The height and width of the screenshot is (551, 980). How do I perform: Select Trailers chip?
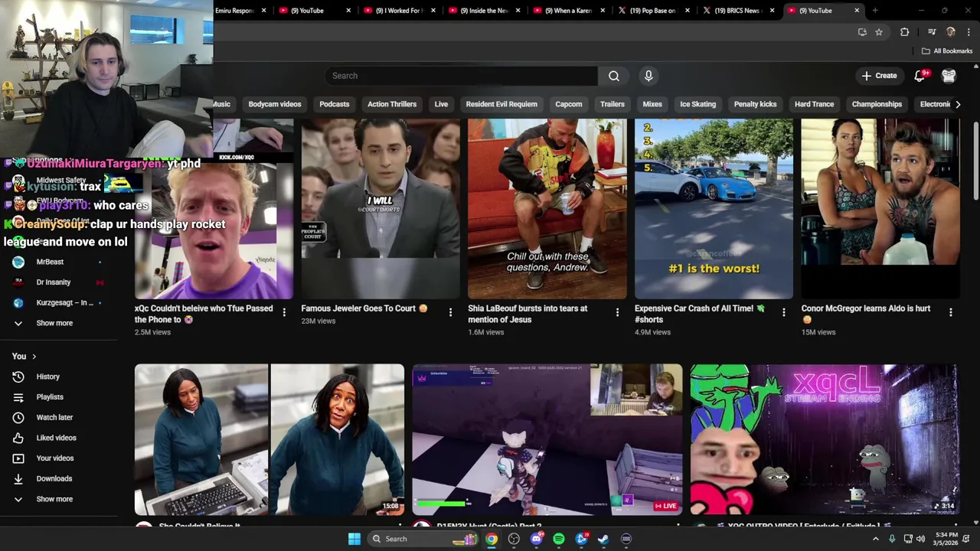612,104
